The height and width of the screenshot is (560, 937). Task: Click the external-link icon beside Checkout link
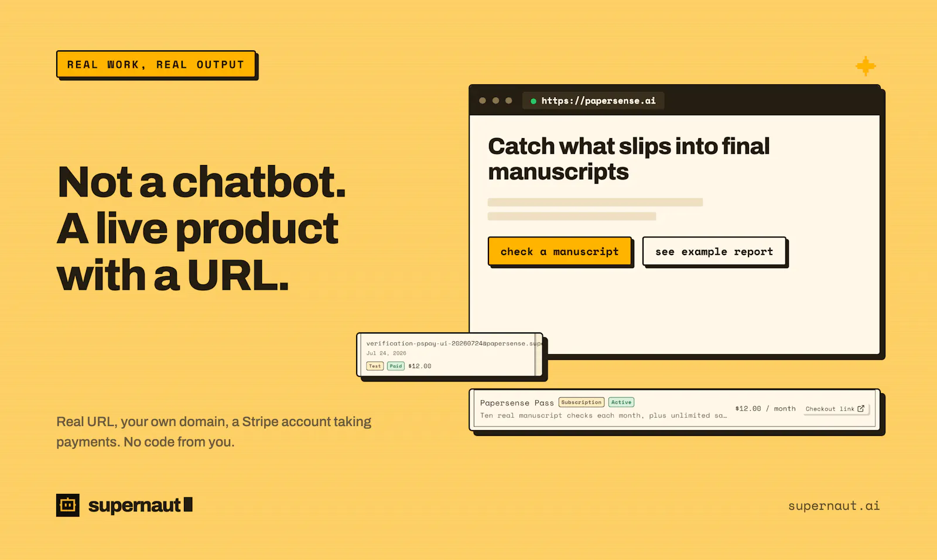point(861,408)
